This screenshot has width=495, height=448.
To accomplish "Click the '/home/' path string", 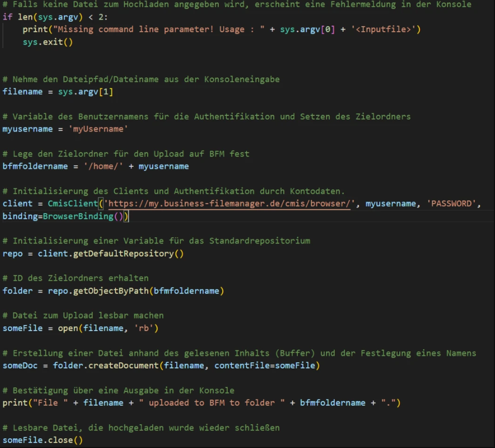I will (98, 166).
